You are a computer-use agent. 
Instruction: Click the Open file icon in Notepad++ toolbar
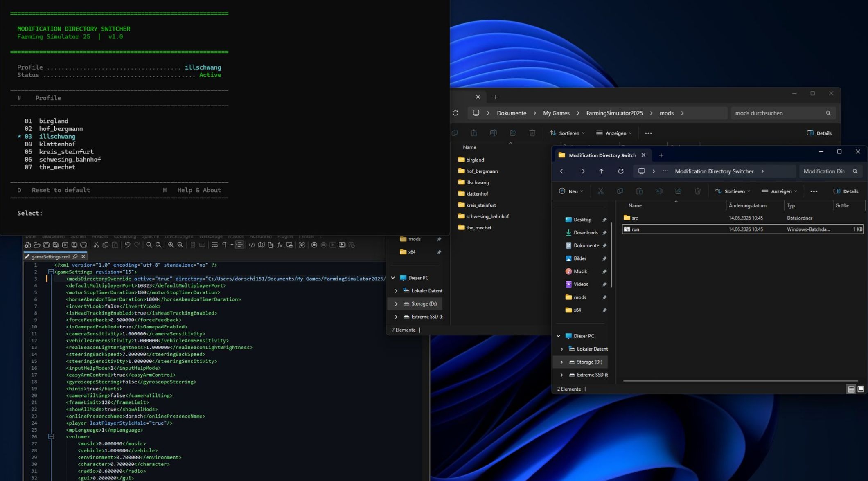coord(37,245)
